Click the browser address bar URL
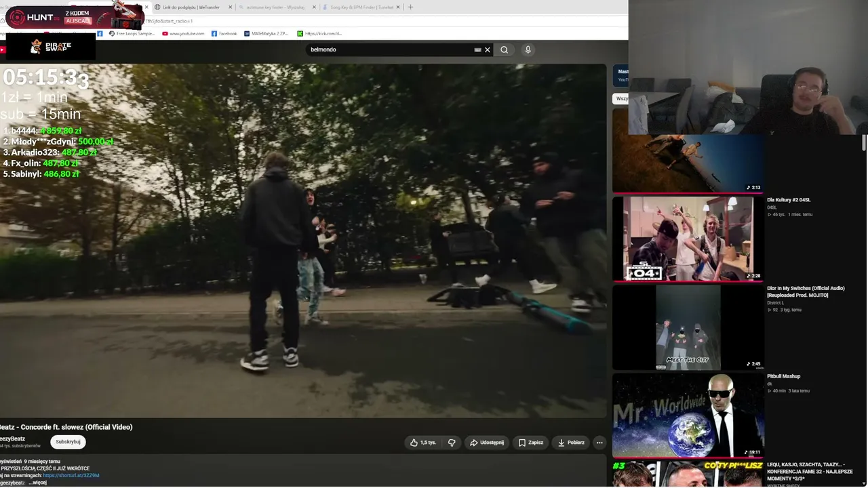 [170, 21]
